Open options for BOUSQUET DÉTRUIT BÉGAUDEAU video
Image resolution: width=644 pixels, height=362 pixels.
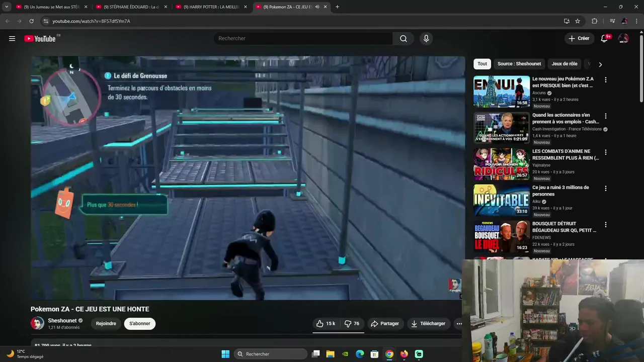606,225
